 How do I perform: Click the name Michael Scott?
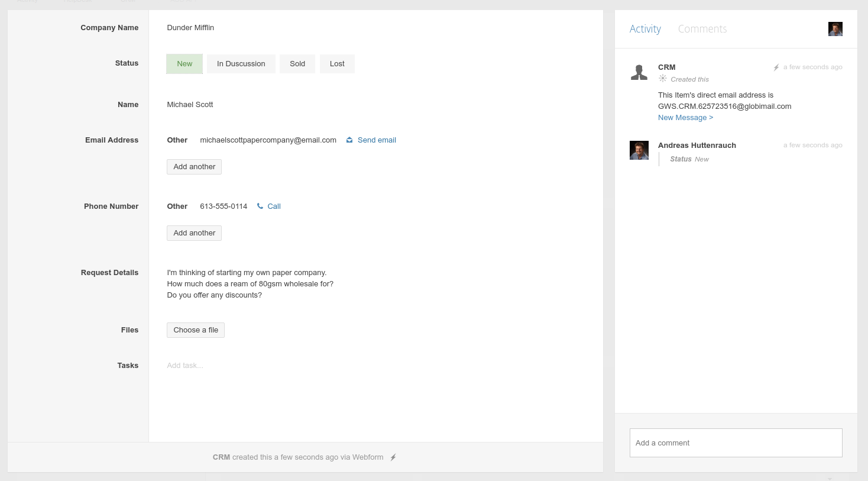(190, 105)
